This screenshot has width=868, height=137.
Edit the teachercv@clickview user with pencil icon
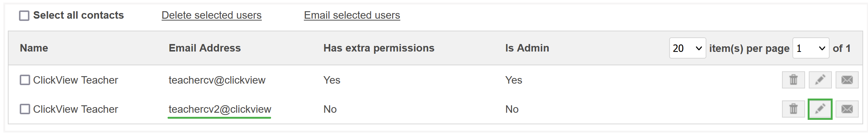coord(820,80)
